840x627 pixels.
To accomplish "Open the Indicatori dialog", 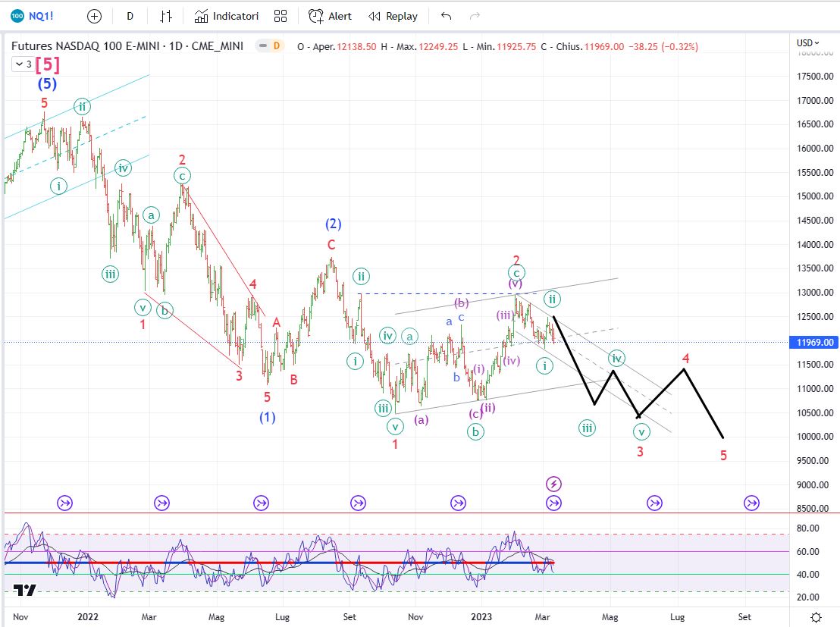I will 227,16.
